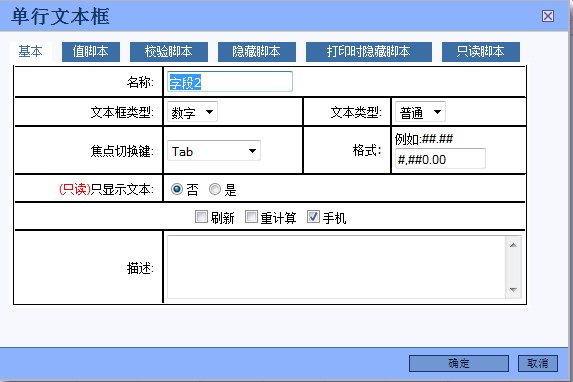Screen dimensions: 573x382
Task: Click the 描述 scrollbar down arrow
Action: 513,290
